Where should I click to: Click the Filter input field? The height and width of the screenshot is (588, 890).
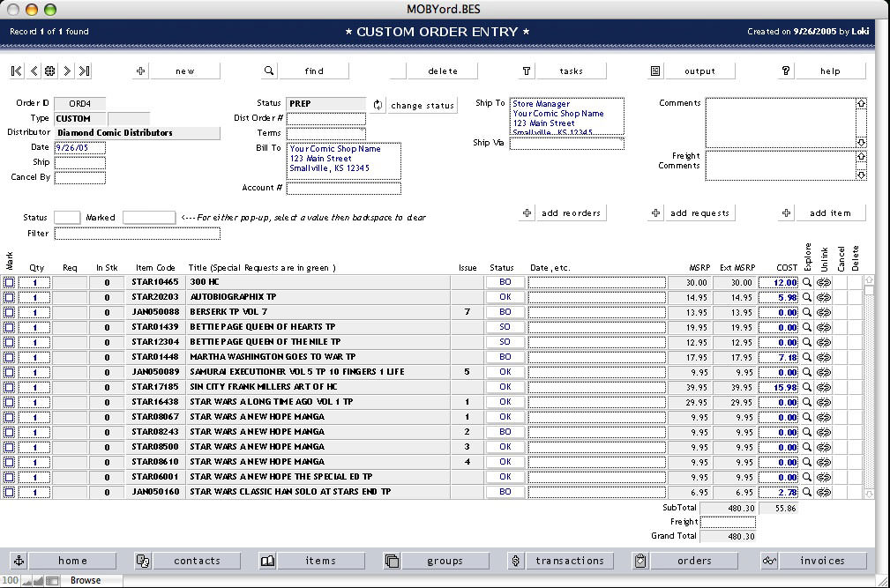coord(138,234)
